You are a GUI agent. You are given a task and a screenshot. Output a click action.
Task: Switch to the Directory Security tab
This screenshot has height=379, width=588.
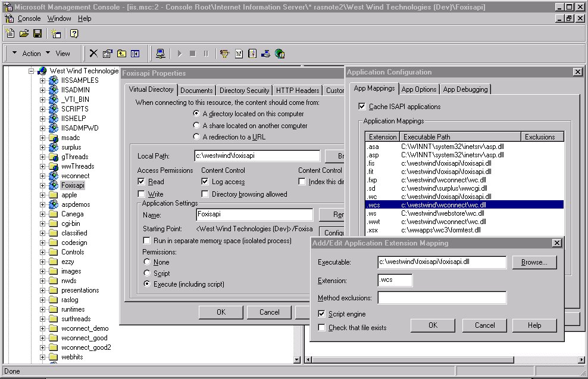click(x=244, y=90)
